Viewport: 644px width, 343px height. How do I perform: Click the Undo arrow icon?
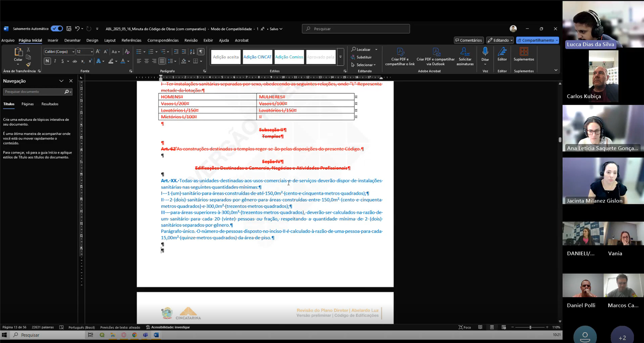click(77, 29)
